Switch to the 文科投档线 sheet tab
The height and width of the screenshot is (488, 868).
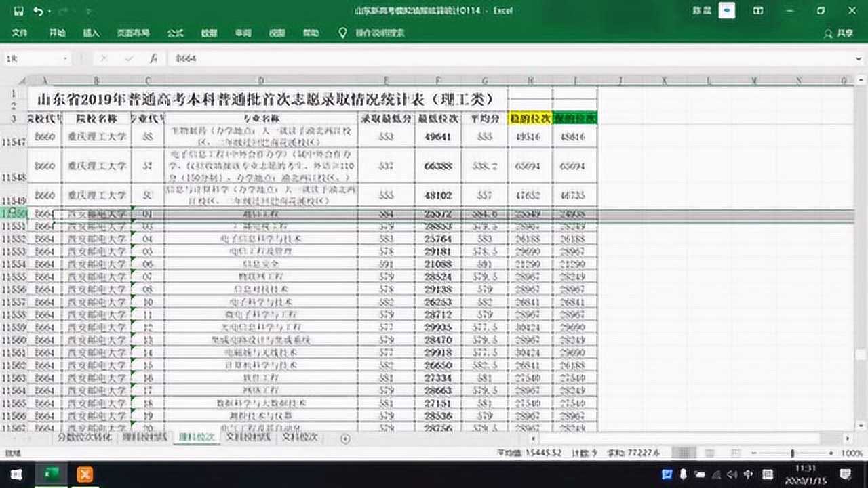(248, 438)
